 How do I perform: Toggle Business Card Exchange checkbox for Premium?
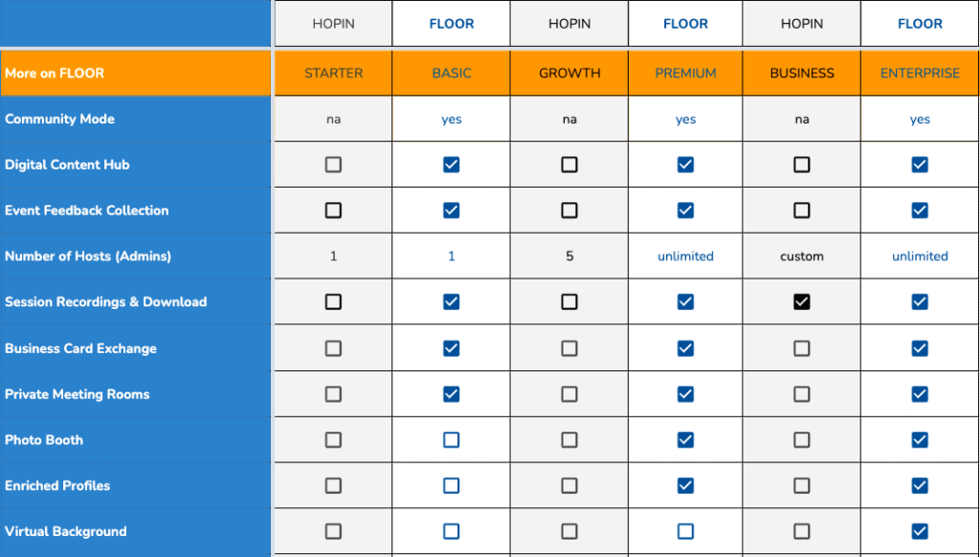(x=685, y=348)
